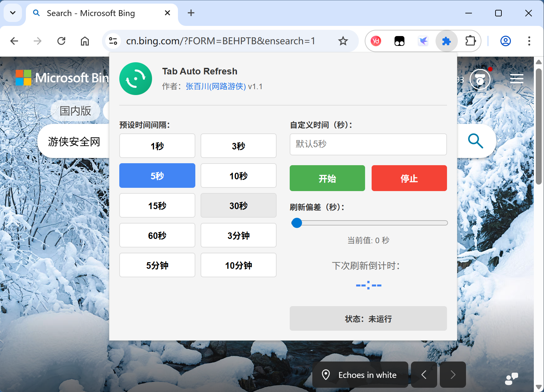Open the author link 张百川(网路游侠)

(x=216, y=87)
